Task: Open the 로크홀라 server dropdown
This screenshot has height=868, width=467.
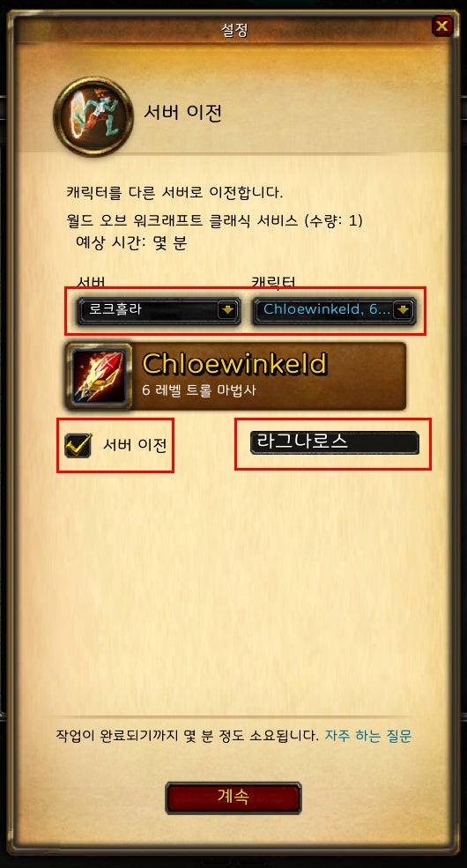Action: (x=159, y=310)
